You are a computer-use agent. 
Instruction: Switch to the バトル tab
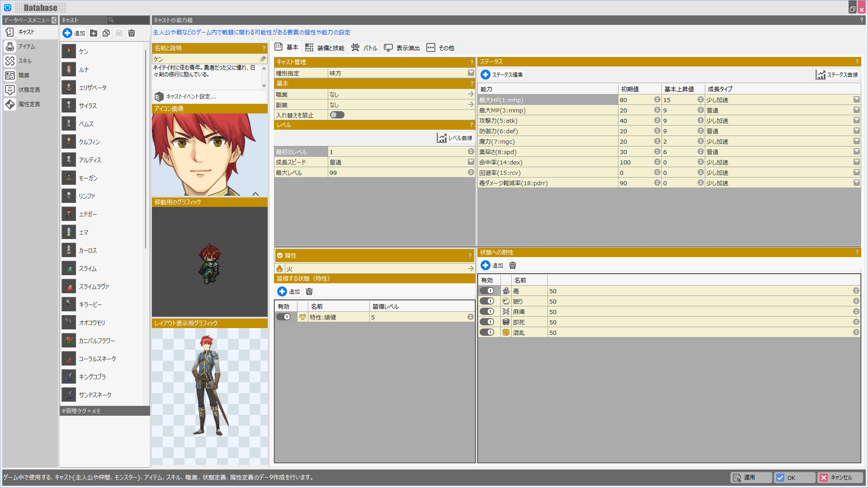(x=364, y=48)
